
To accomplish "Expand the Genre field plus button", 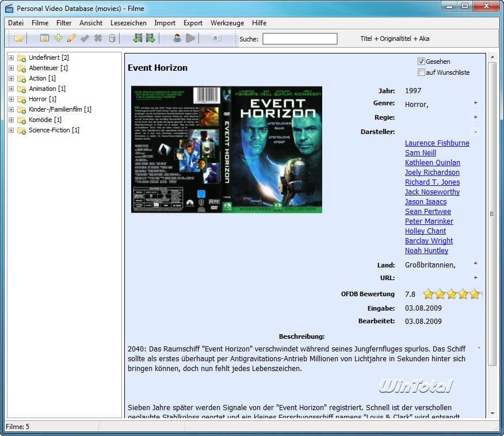I will click(x=475, y=103).
